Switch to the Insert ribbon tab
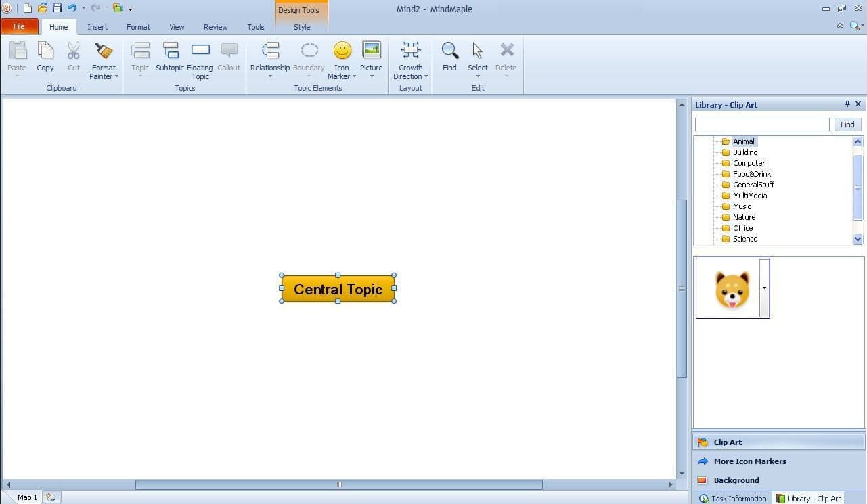The width and height of the screenshot is (867, 504). pyautogui.click(x=97, y=27)
